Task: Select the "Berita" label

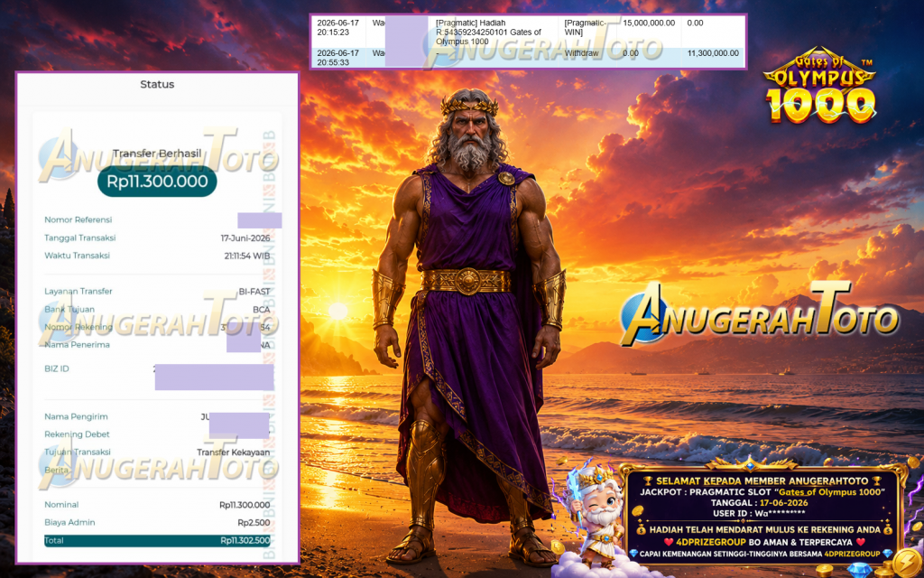Action: (57, 470)
